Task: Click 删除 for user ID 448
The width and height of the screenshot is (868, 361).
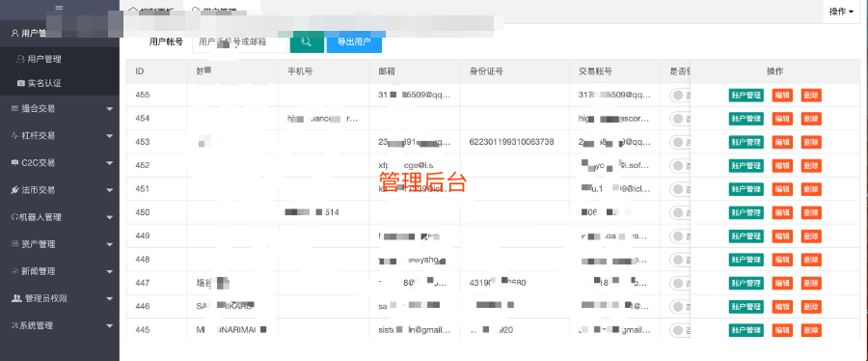Action: [811, 260]
